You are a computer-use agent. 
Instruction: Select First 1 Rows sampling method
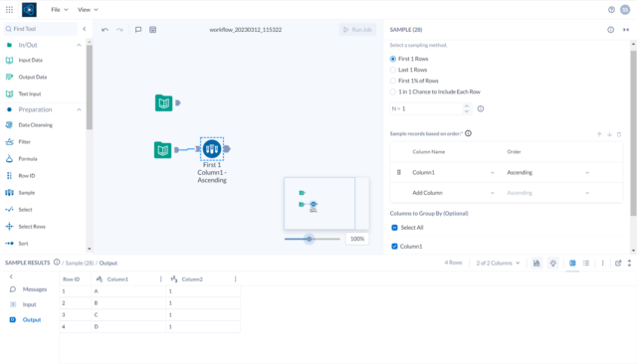click(x=393, y=59)
